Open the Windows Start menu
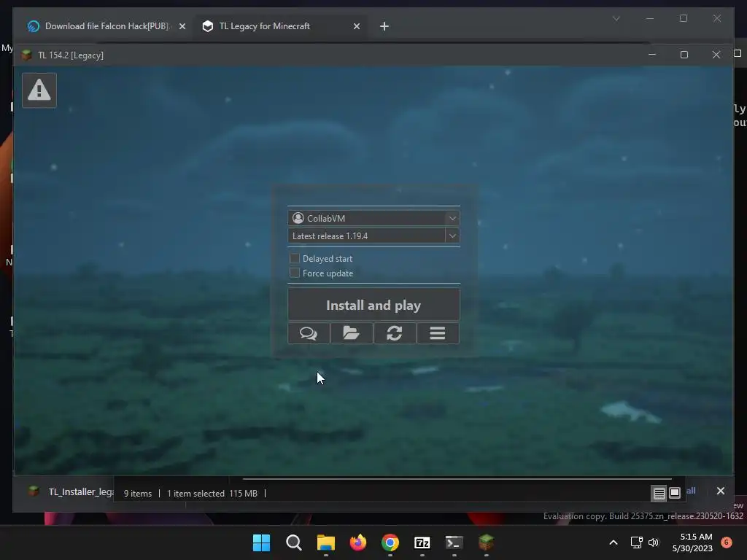747x560 pixels. pyautogui.click(x=261, y=542)
